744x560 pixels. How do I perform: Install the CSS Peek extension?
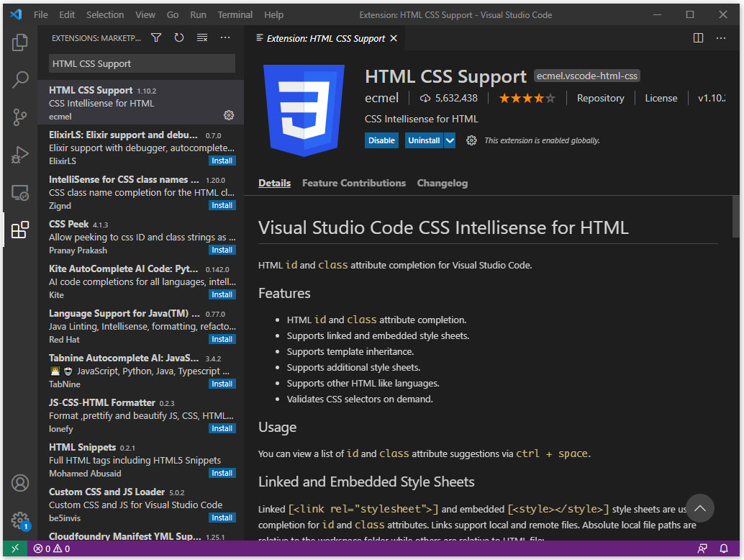[x=222, y=250]
